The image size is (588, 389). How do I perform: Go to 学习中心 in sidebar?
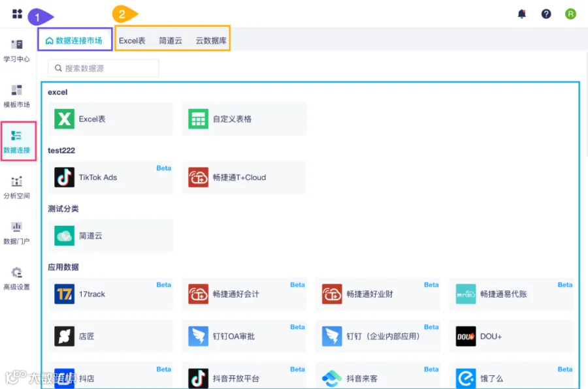point(16,51)
